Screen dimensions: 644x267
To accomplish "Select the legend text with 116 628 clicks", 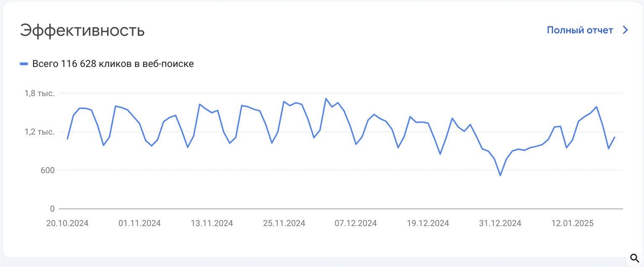I will coord(113,64).
